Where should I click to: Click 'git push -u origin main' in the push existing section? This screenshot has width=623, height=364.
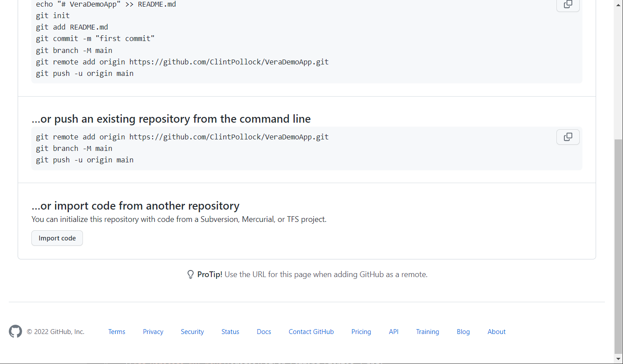tap(85, 160)
